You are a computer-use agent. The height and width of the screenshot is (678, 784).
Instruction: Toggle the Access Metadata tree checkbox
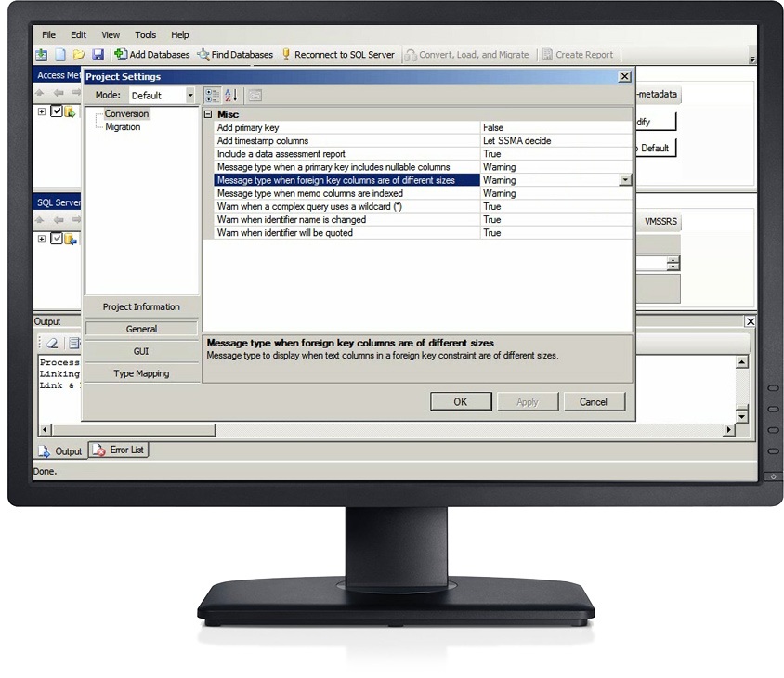pyautogui.click(x=57, y=112)
